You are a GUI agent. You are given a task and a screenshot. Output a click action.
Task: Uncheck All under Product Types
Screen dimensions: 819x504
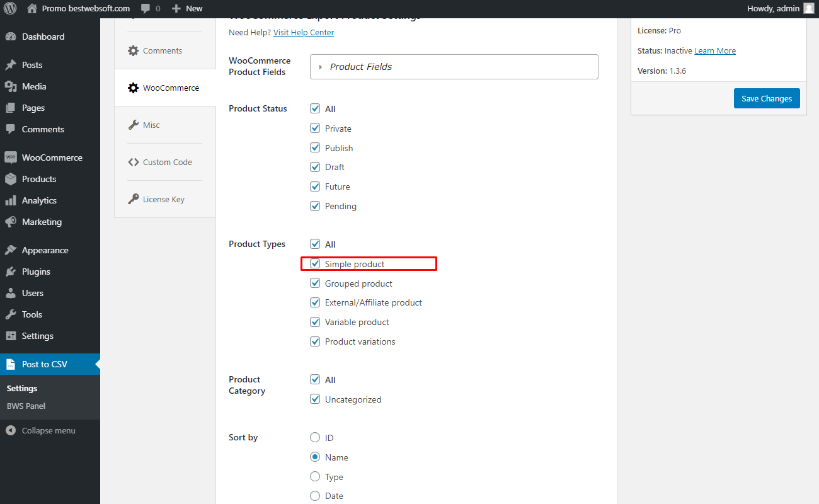coord(315,244)
